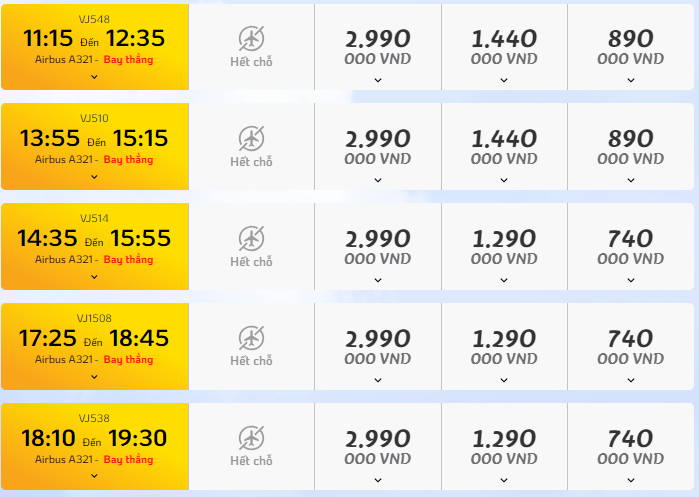This screenshot has height=497, width=699.
Task: Select the 890,000 VND fare on VJ548
Action: click(631, 47)
